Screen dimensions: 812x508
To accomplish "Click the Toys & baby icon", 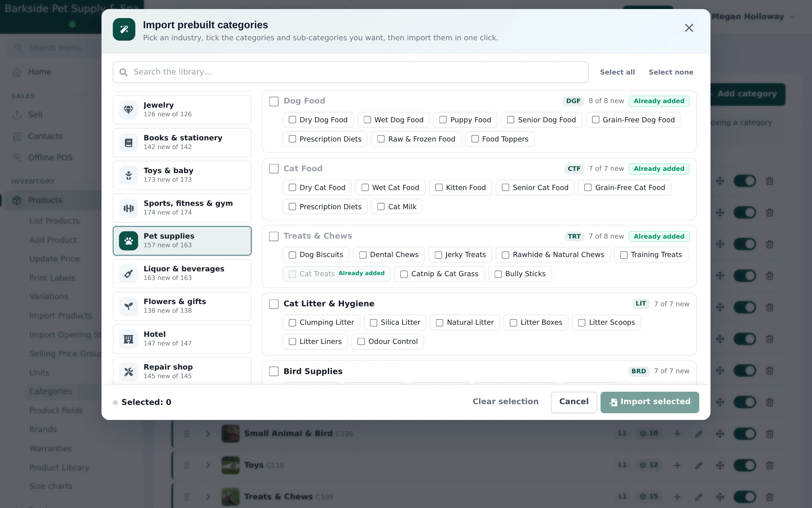I will (129, 175).
